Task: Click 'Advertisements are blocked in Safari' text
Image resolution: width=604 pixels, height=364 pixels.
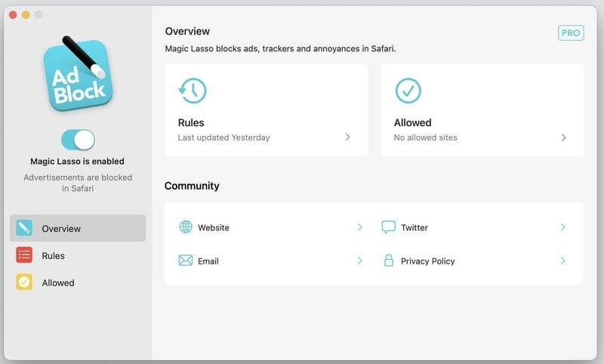Action: [78, 183]
